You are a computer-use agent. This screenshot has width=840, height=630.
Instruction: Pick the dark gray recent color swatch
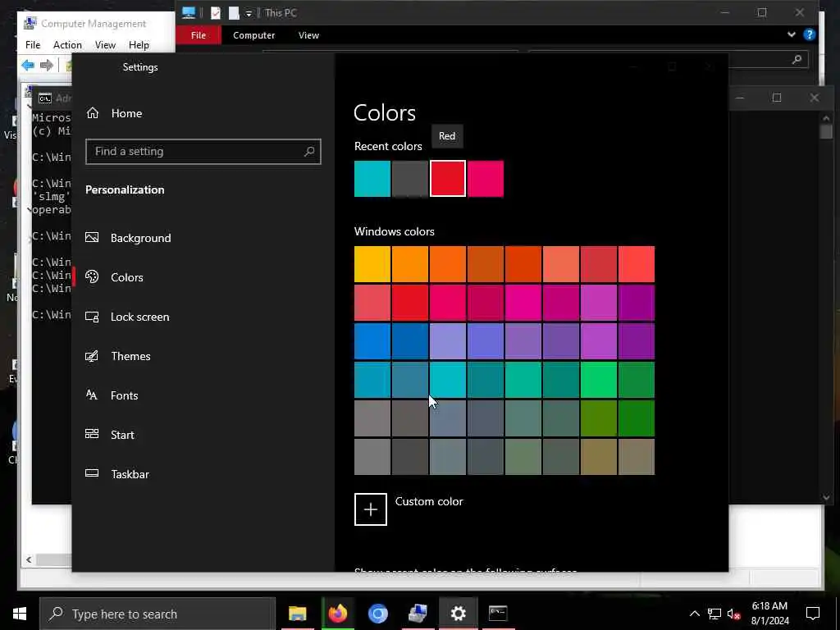410,179
